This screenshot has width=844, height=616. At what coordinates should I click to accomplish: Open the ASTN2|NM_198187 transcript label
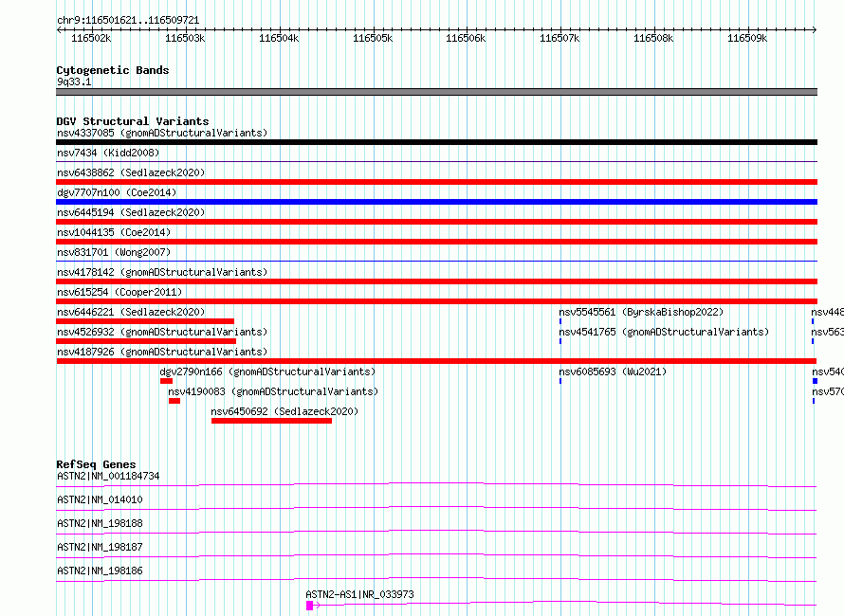tap(100, 547)
